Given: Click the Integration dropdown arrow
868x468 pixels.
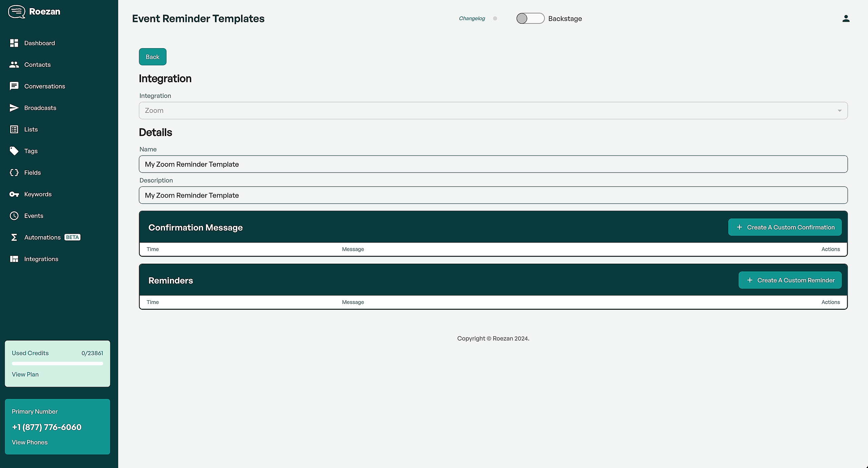Looking at the screenshot, I should pos(840,111).
